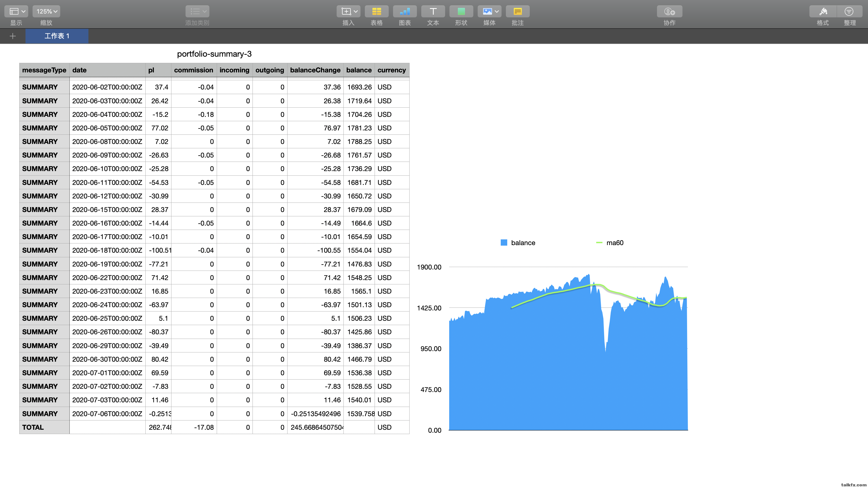Select pl cell 77.02

tap(158, 128)
